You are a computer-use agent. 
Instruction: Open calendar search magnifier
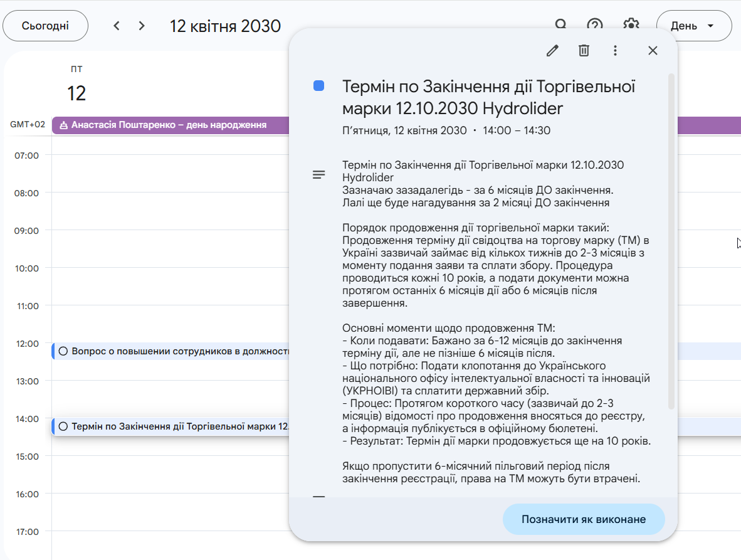coord(560,24)
